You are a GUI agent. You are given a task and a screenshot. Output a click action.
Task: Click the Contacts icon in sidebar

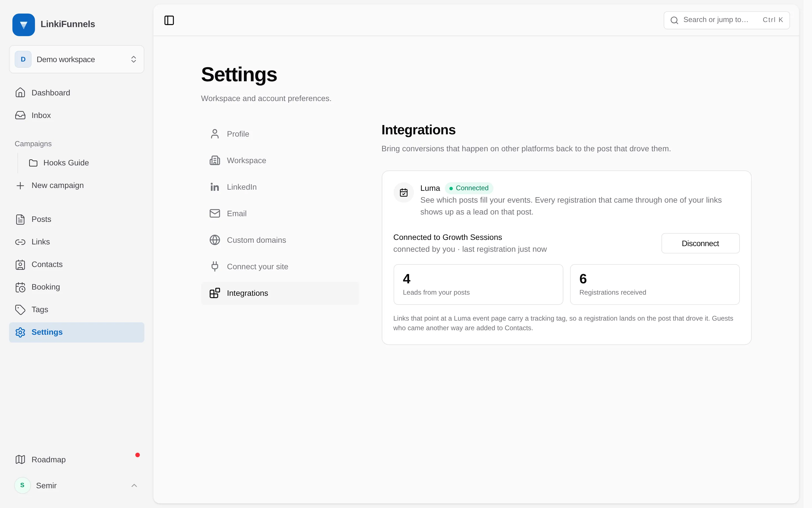tap(20, 264)
